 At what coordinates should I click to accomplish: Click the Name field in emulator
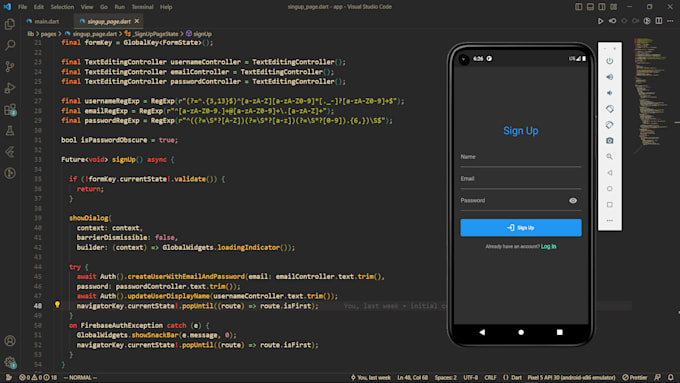coord(520,158)
